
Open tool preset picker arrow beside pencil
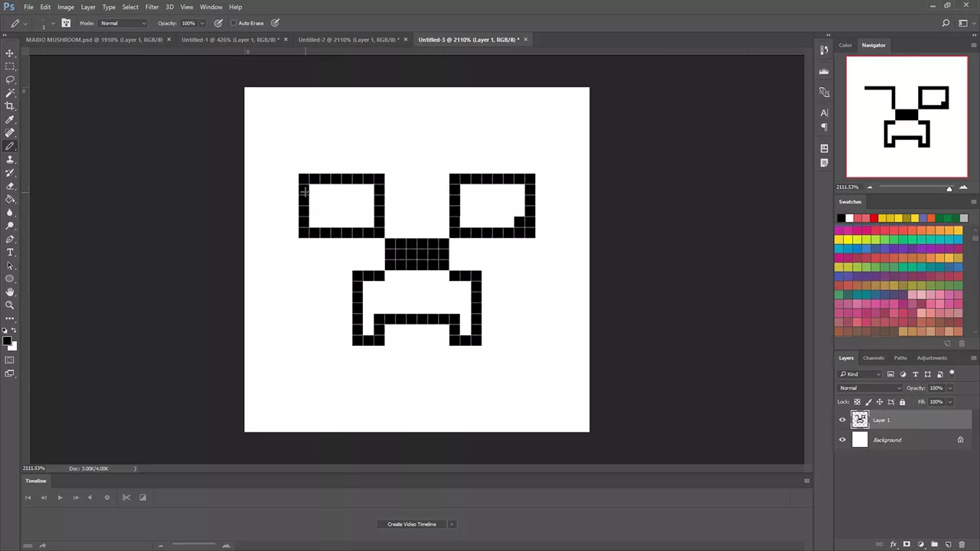(x=27, y=23)
